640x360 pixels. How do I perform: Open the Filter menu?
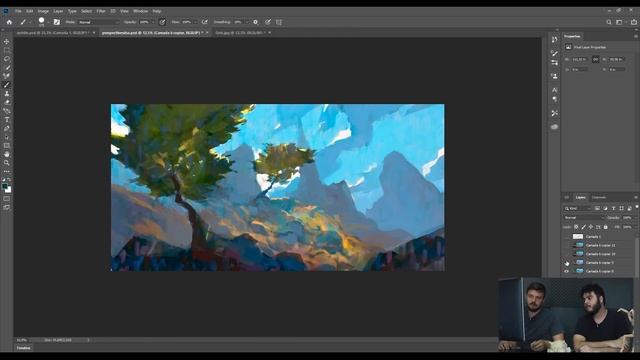(x=101, y=11)
